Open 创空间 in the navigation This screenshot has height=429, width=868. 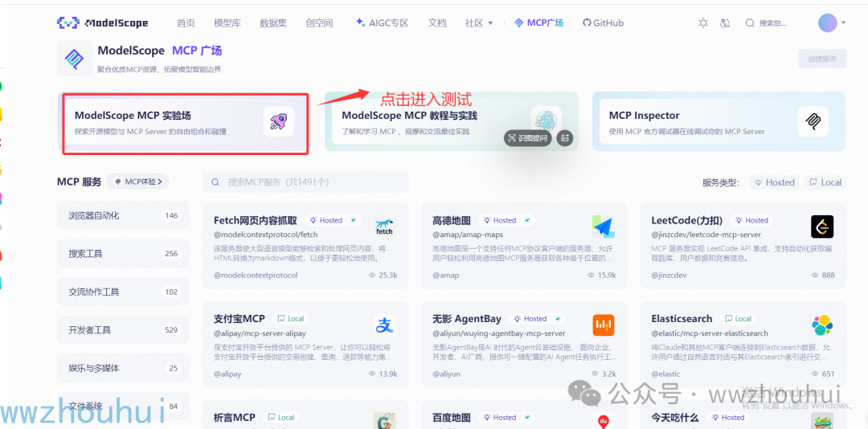319,22
